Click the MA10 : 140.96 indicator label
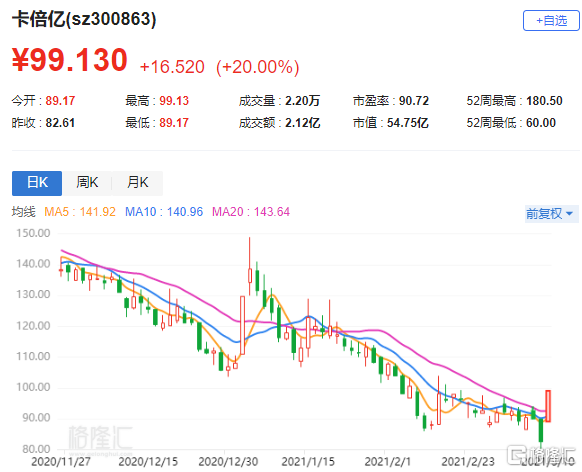 (164, 212)
